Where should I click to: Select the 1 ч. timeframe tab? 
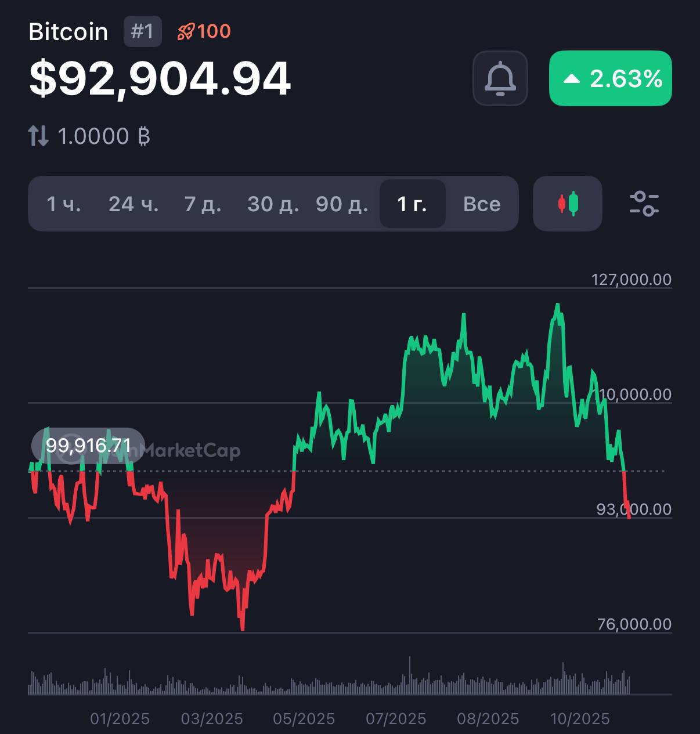coord(64,204)
